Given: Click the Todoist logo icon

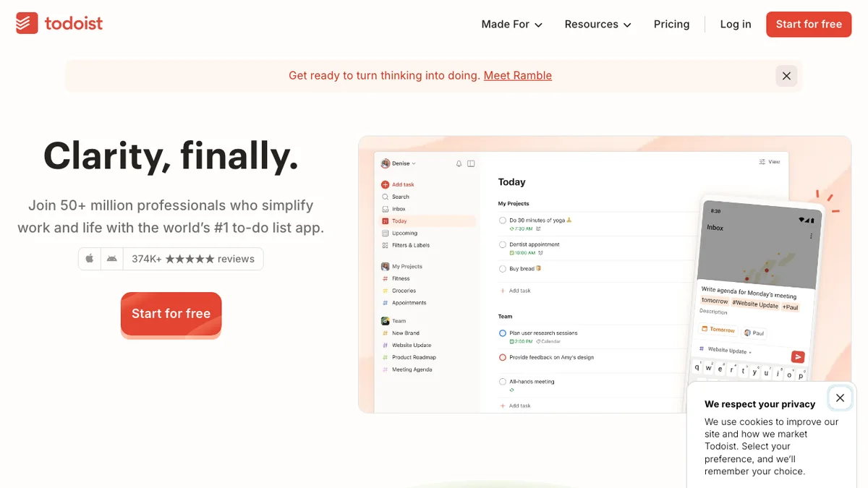Looking at the screenshot, I should point(27,23).
